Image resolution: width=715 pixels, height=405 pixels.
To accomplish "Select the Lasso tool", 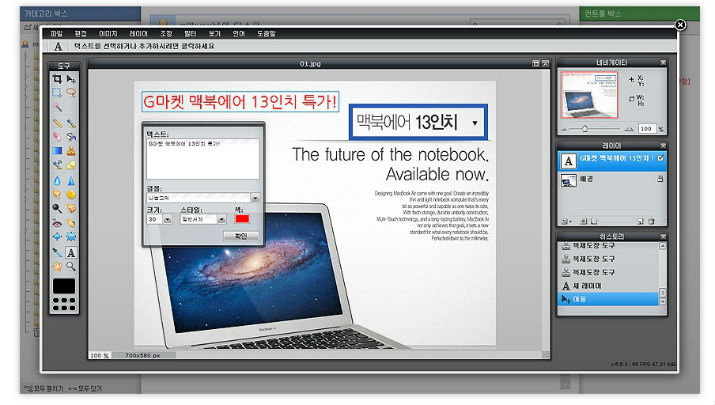I will (71, 93).
